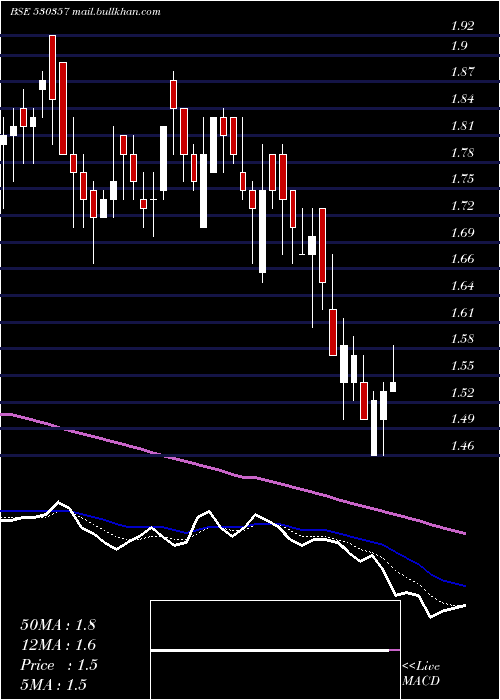Choose the 1.64 price level label

pos(462,286)
